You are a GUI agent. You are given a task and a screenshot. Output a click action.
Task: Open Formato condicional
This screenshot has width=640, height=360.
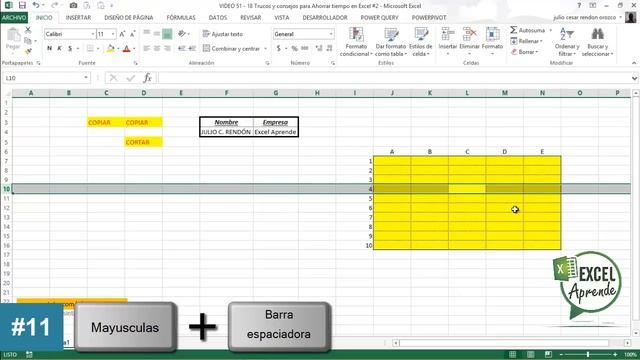click(x=356, y=42)
